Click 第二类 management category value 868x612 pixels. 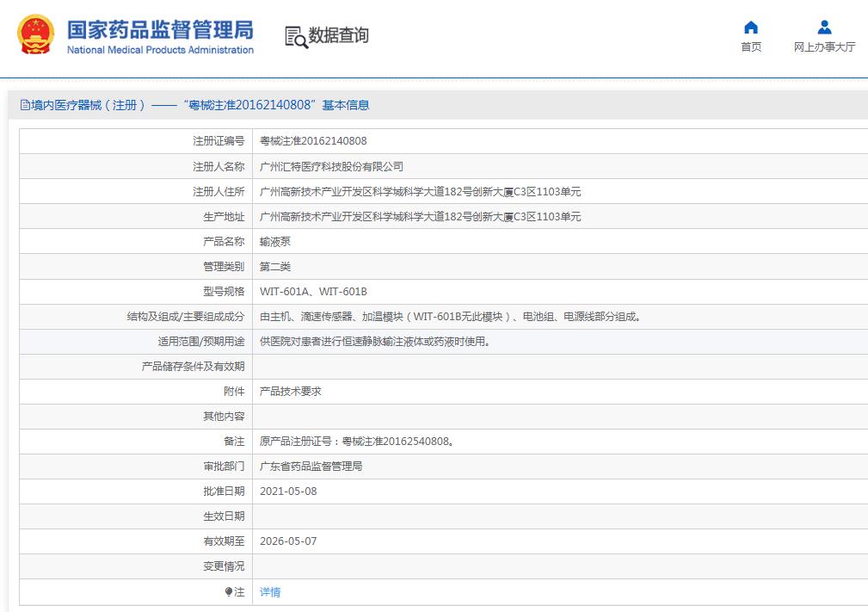click(275, 266)
